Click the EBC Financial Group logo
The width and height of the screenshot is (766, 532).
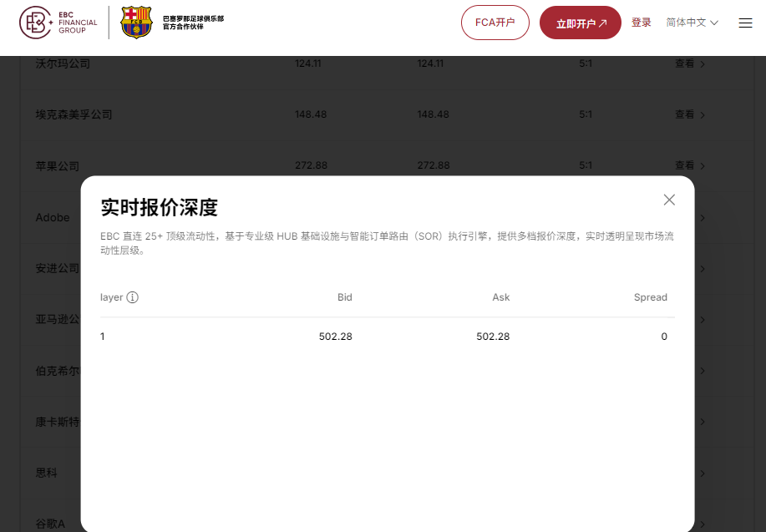[x=56, y=23]
